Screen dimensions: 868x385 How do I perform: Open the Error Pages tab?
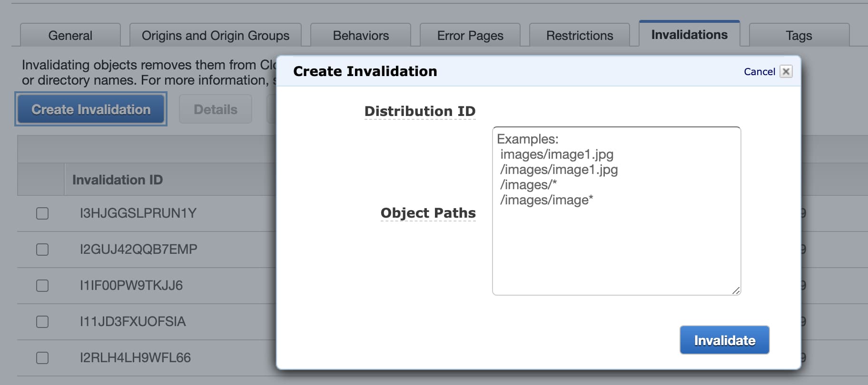tap(470, 36)
